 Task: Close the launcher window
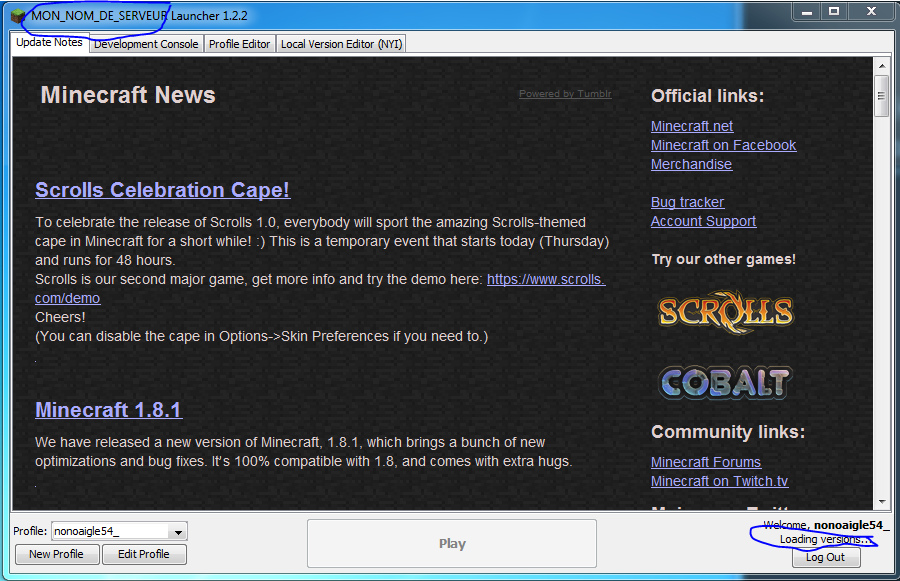click(871, 12)
